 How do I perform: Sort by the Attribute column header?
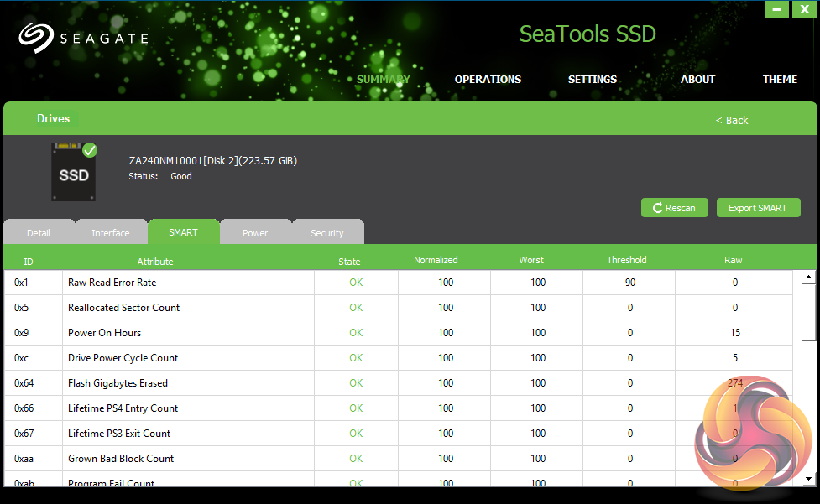point(155,261)
